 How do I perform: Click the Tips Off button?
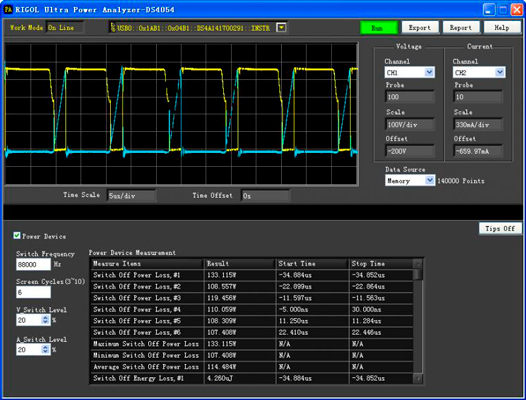pos(500,229)
